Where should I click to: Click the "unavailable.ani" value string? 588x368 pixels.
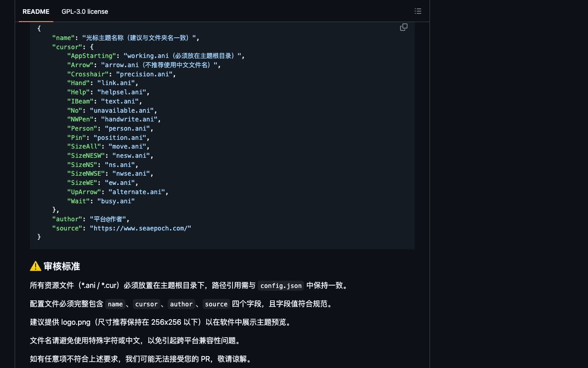(122, 110)
